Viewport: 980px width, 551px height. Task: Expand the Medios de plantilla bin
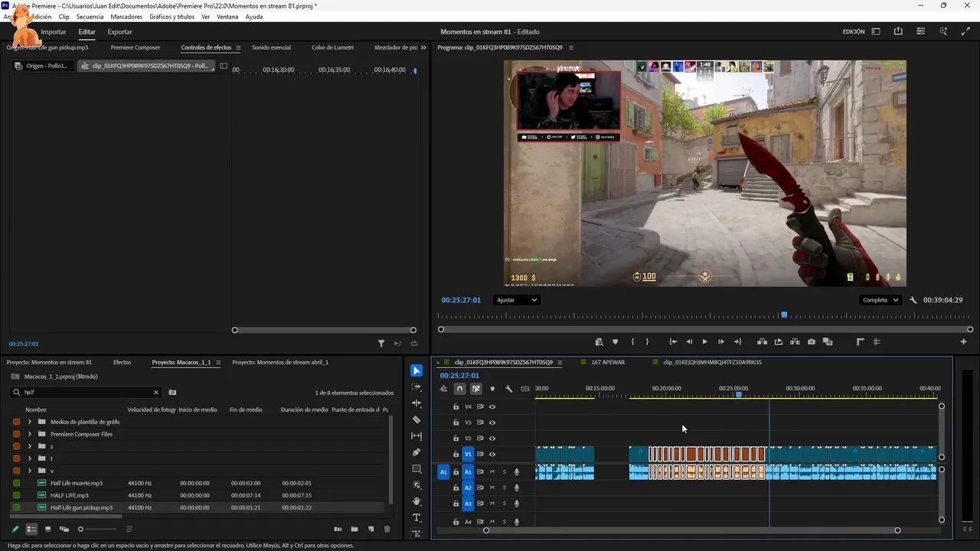[30, 422]
